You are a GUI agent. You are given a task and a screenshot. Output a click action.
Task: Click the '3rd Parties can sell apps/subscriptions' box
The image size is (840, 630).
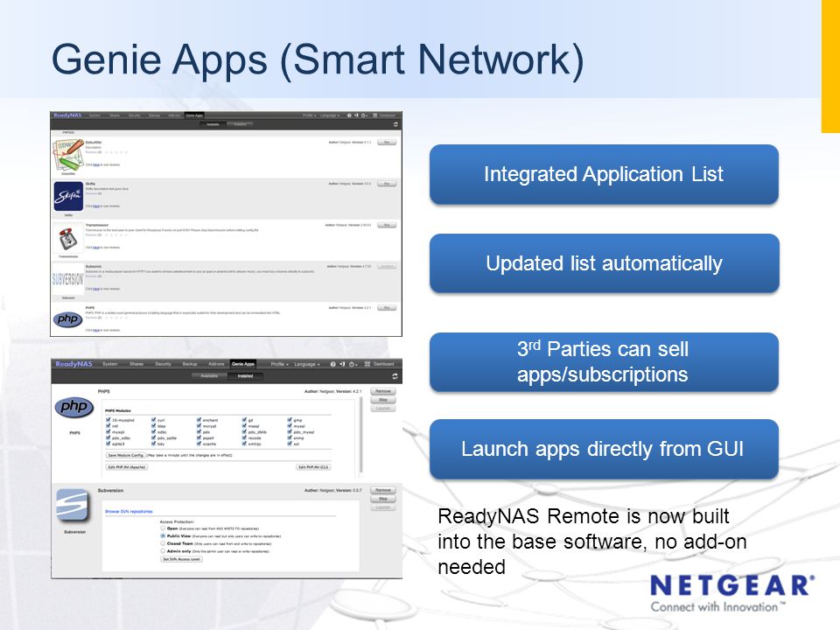click(x=604, y=362)
